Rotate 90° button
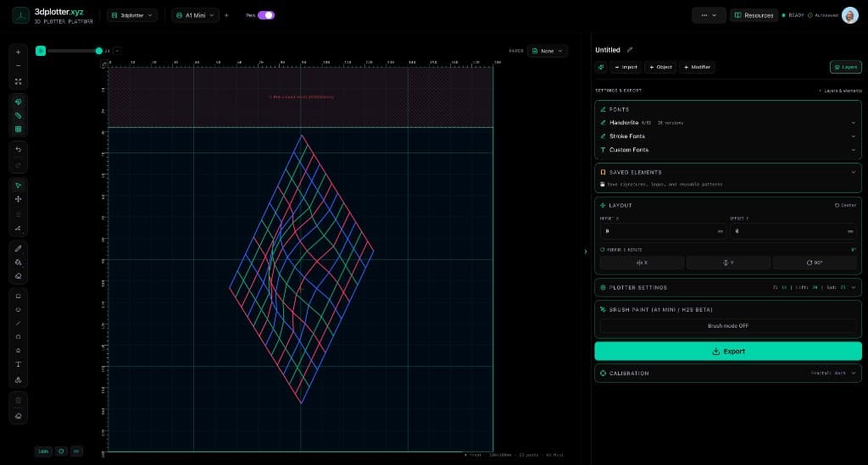868x465 pixels. click(x=815, y=263)
